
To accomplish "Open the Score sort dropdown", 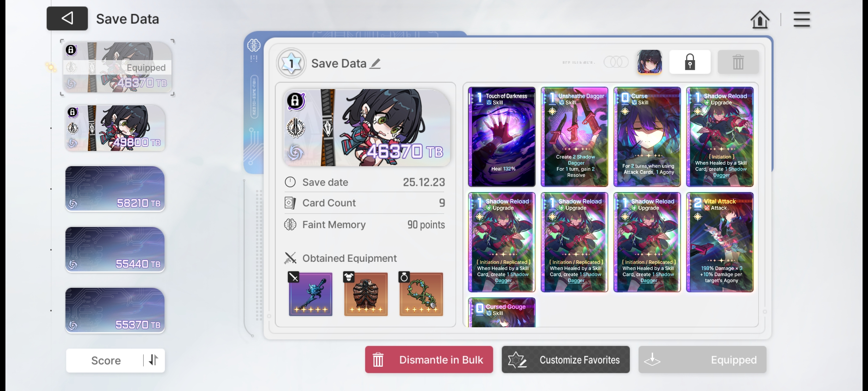I will pos(106,361).
